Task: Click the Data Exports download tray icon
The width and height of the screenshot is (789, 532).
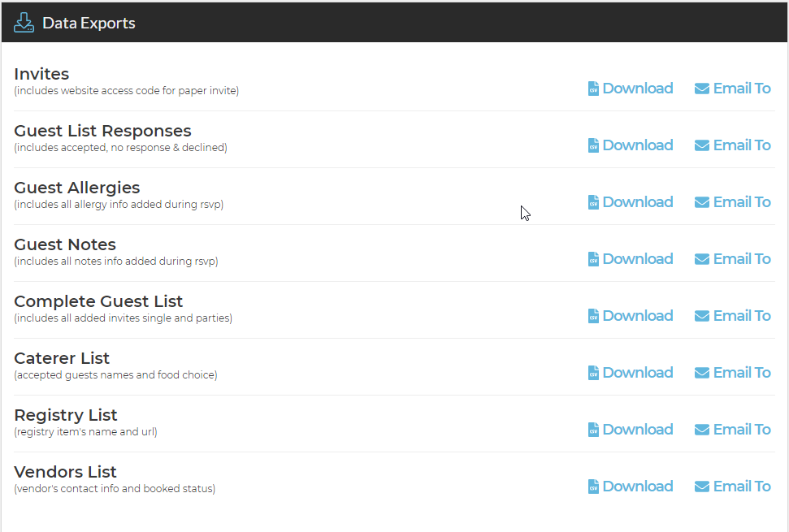Action: (24, 23)
